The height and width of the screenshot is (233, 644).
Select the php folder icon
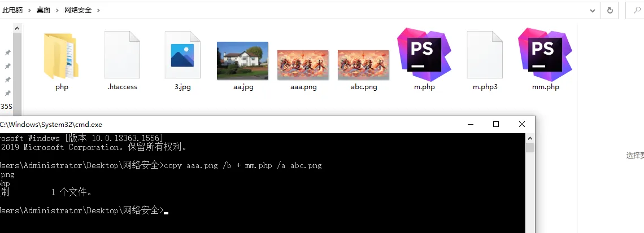pos(61,56)
